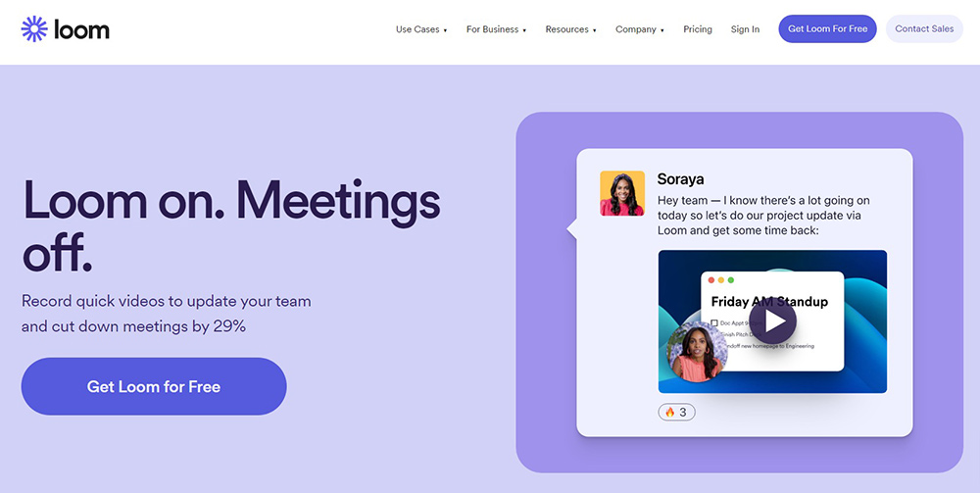The width and height of the screenshot is (980, 493).
Task: Open the Resources dropdown
Action: 570,29
